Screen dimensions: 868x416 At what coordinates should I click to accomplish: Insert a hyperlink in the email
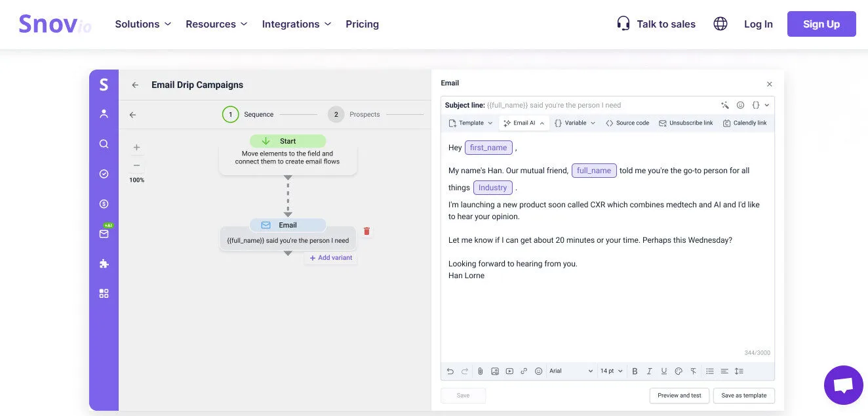tap(524, 371)
